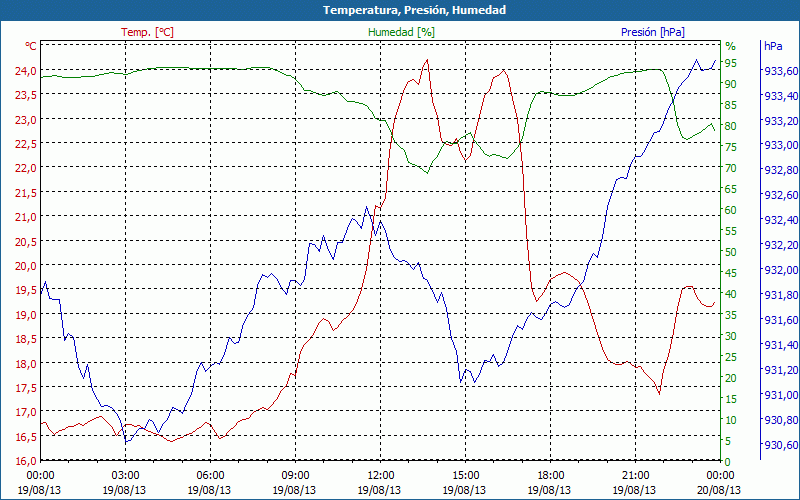Click the 09:00 time axis label

coord(295,476)
